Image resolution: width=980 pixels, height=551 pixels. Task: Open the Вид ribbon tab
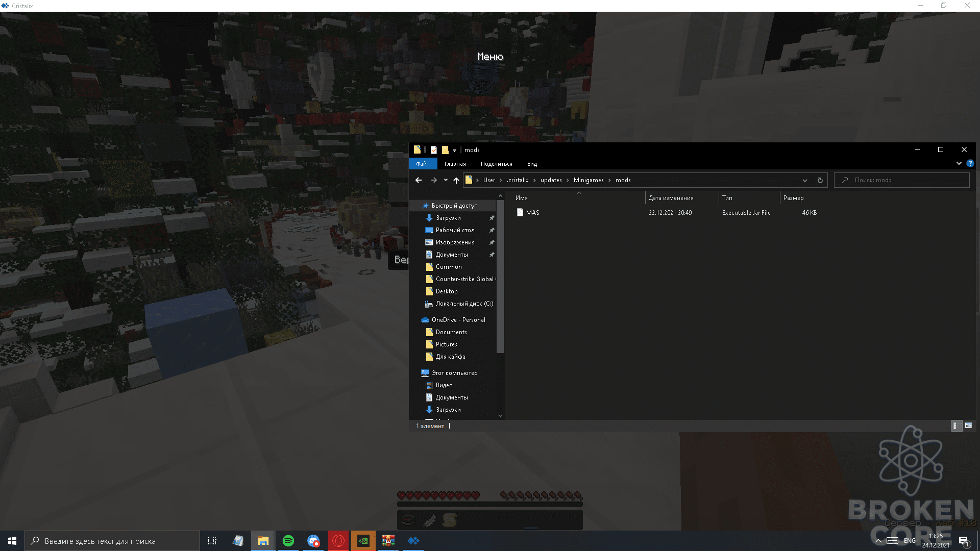tap(532, 164)
